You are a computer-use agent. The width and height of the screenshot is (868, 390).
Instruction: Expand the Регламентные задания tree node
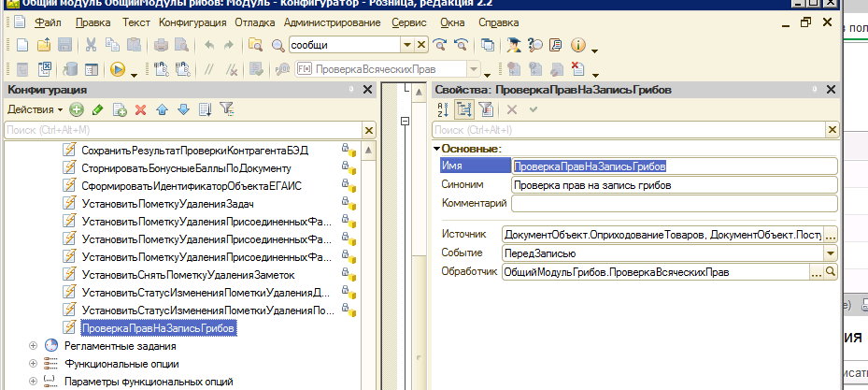point(33,346)
